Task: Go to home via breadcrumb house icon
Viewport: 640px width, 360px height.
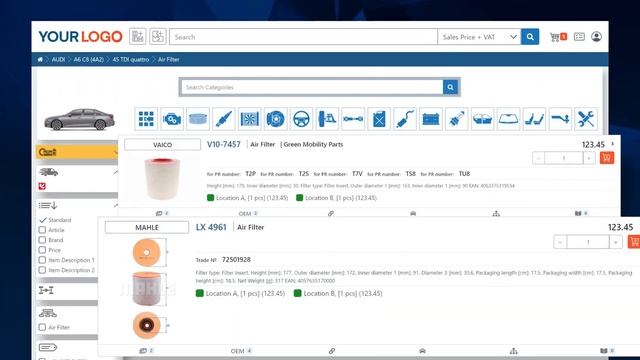Action: 40,60
